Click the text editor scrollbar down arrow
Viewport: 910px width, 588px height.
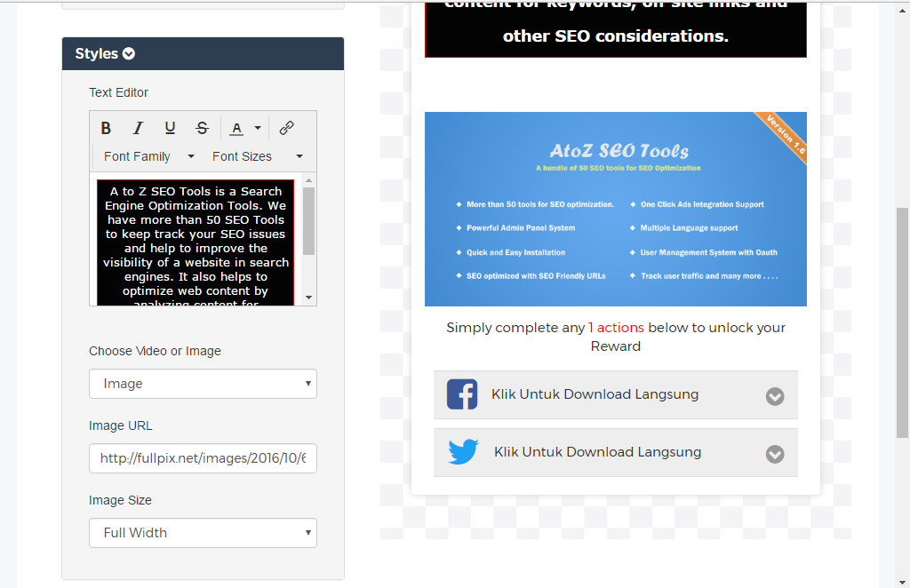click(x=308, y=298)
